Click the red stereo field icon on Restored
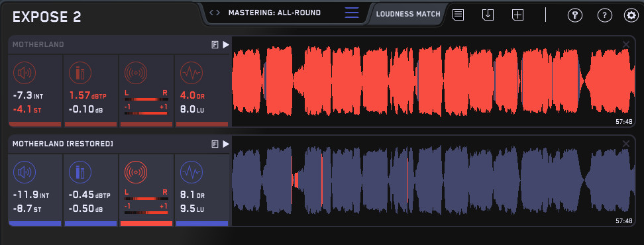644x245 pixels. tap(136, 172)
